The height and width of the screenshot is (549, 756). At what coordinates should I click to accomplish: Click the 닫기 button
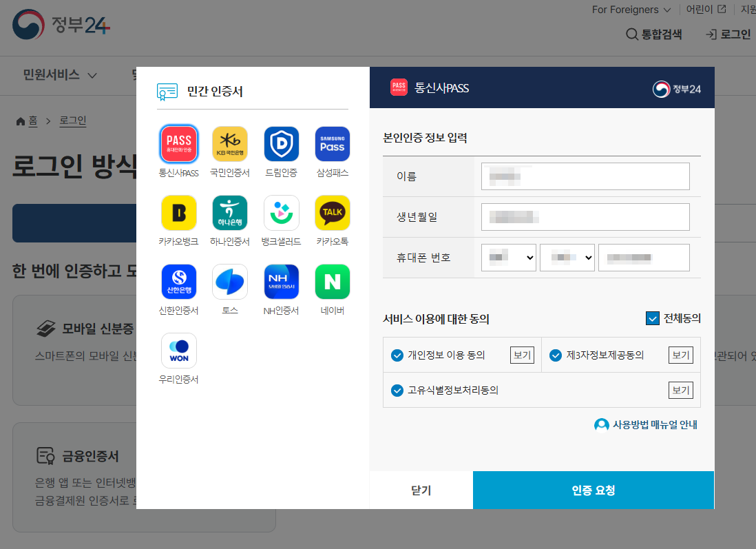pos(421,490)
